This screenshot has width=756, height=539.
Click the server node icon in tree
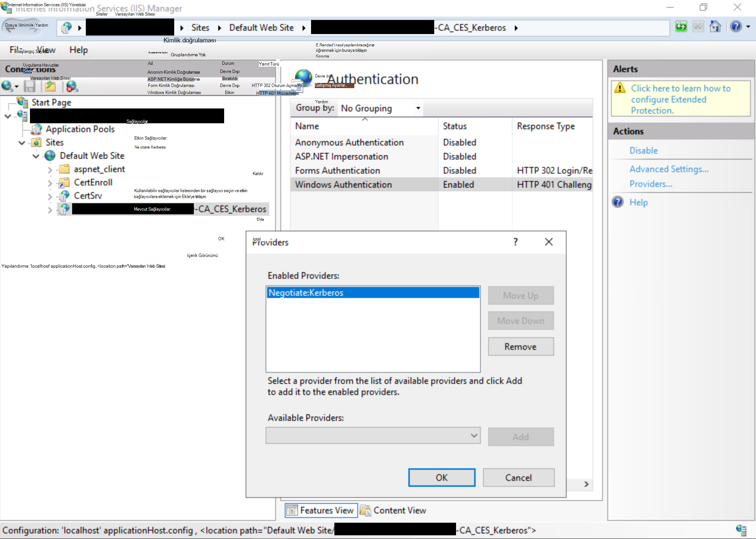[23, 115]
